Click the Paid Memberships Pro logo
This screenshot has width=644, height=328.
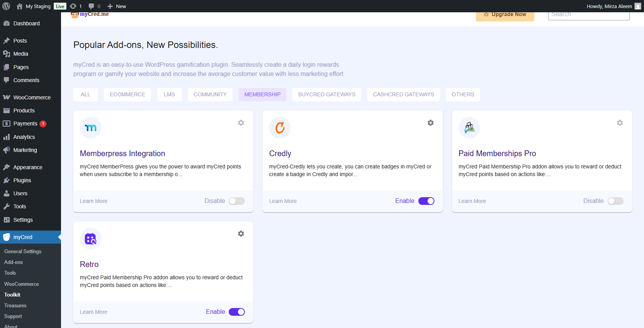(469, 128)
